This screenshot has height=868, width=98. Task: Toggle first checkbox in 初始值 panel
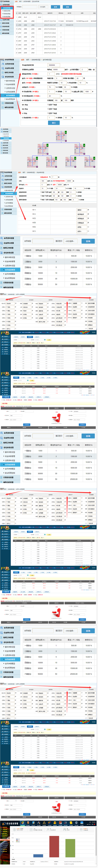88,210
